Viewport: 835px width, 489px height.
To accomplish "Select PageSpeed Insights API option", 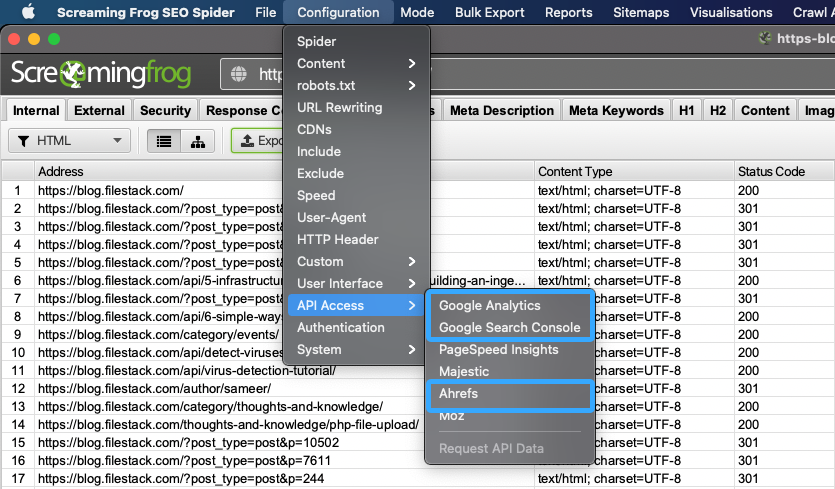I will click(x=510, y=349).
